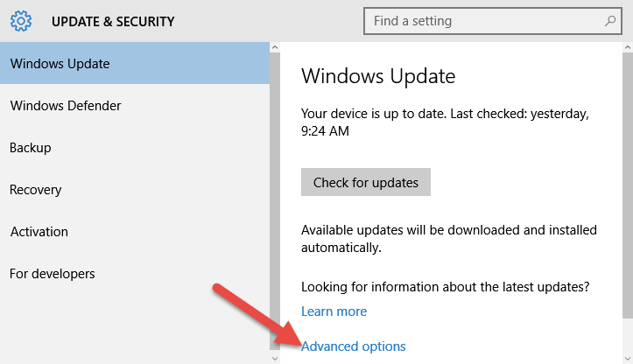Click the left pane scroll up arrow
633x364 pixels.
(275, 47)
